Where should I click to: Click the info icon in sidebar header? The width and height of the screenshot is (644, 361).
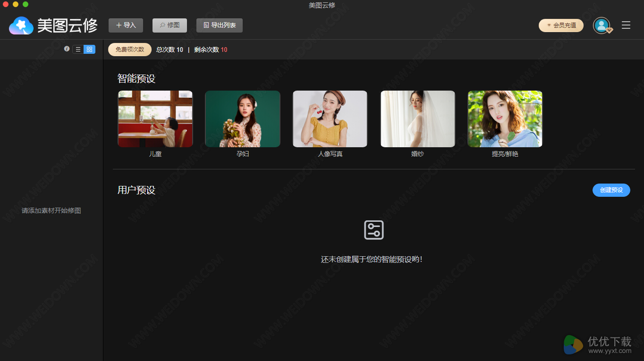[x=67, y=49]
